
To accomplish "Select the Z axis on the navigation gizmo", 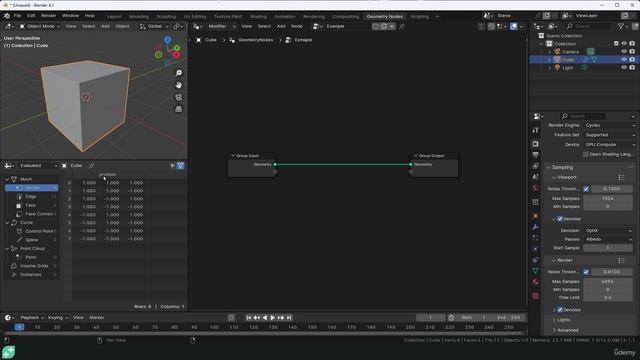I will (x=168, y=40).
